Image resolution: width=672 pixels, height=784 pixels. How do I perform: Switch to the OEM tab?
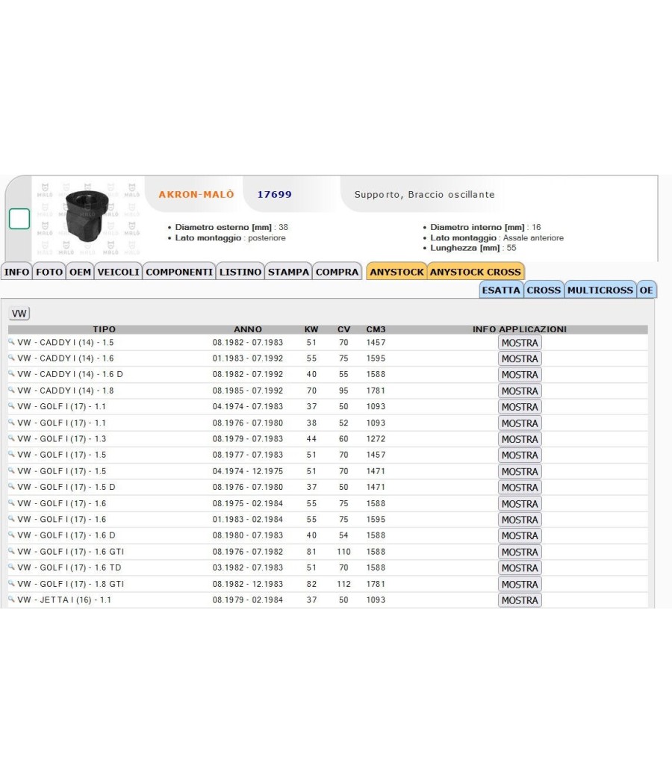pos(80,272)
